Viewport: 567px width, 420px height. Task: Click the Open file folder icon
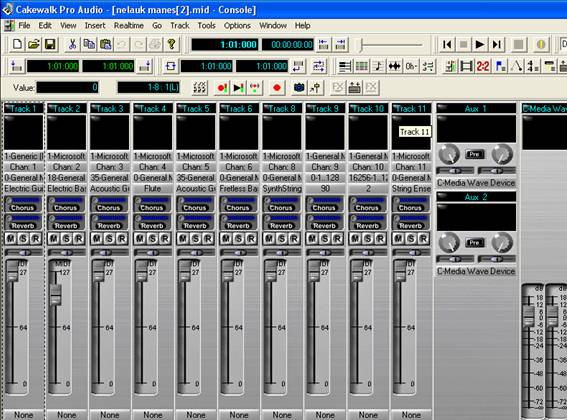[x=34, y=44]
